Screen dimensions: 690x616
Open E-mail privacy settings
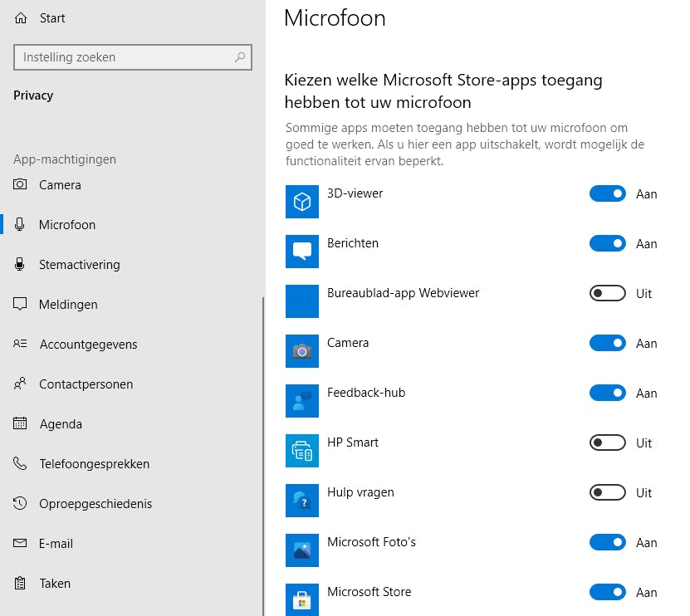(x=131, y=544)
